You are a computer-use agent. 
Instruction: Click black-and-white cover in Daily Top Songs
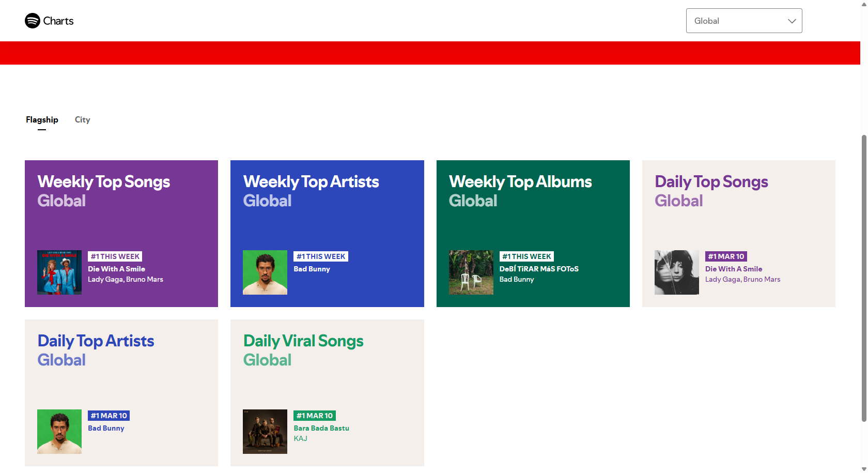pos(677,272)
